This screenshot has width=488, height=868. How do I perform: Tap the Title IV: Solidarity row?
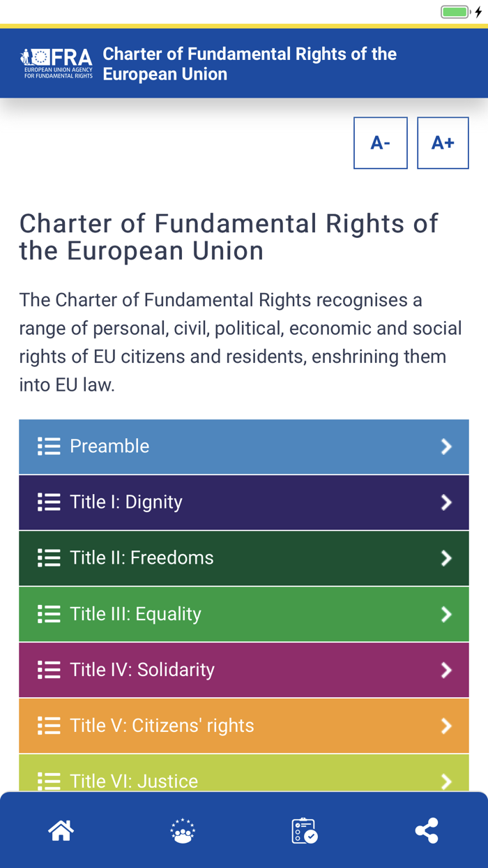point(243,669)
